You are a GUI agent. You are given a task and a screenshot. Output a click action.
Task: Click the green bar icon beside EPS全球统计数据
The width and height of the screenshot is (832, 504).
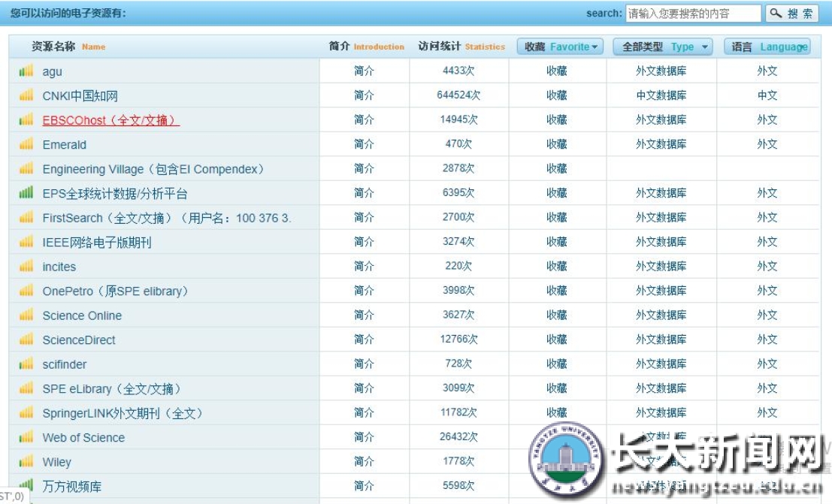(26, 192)
